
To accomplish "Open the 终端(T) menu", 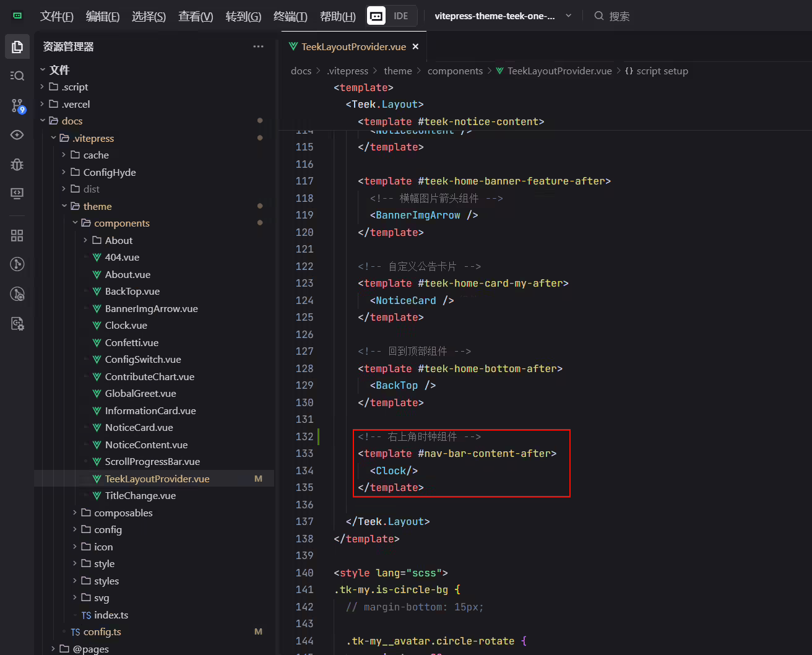I will [x=290, y=16].
